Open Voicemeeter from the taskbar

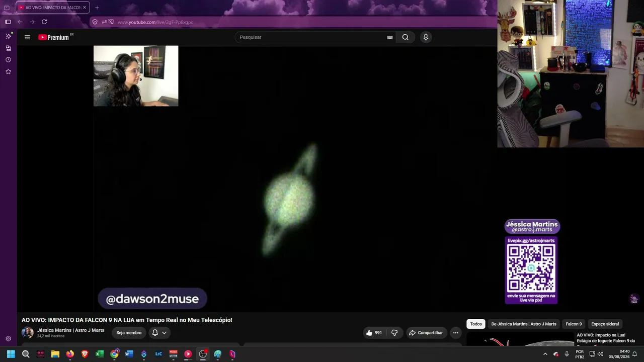click(174, 354)
